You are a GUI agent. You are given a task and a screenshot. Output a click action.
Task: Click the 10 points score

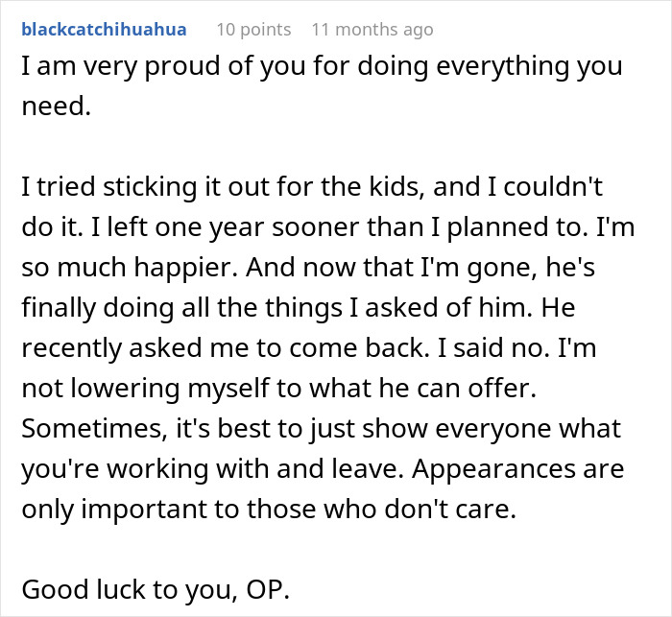click(x=253, y=30)
